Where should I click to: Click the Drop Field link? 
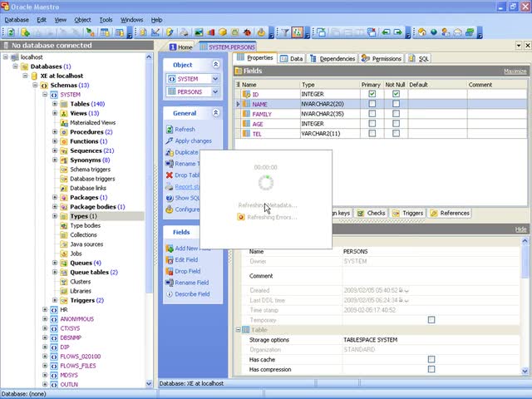(x=188, y=271)
